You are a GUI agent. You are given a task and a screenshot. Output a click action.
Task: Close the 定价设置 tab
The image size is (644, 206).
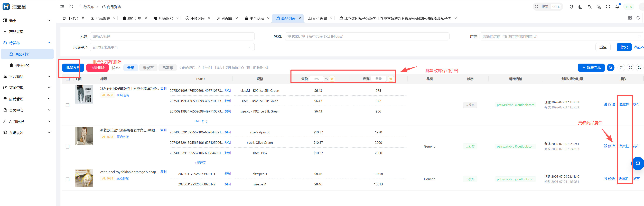click(x=331, y=18)
